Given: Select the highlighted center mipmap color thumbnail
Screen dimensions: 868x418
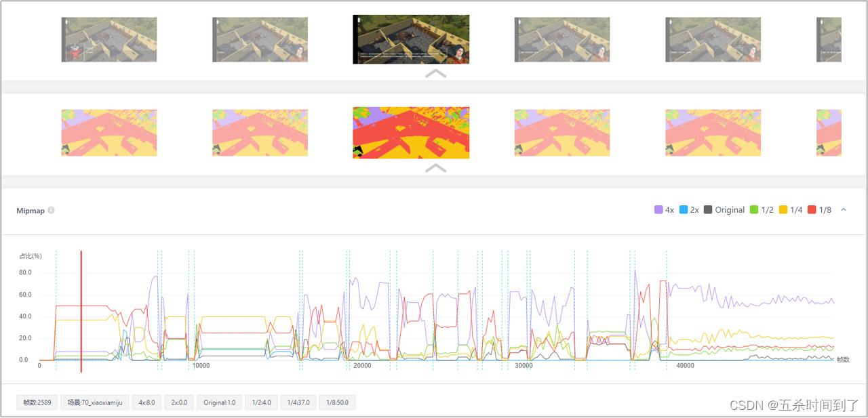Looking at the screenshot, I should coord(411,133).
